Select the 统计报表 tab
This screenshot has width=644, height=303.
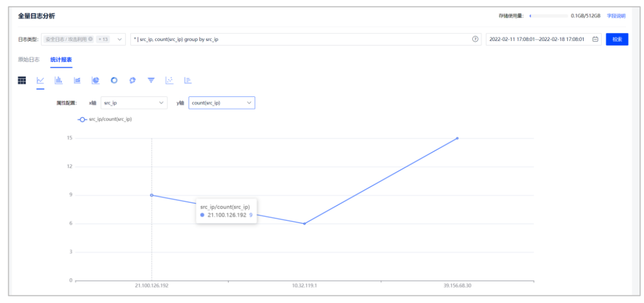click(x=61, y=59)
